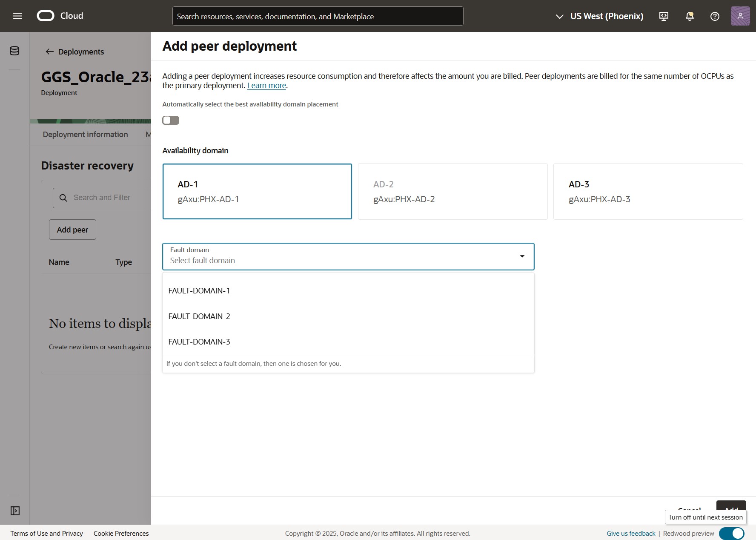Click the Add peer button
Image resolution: width=756 pixels, height=540 pixels.
click(x=72, y=229)
